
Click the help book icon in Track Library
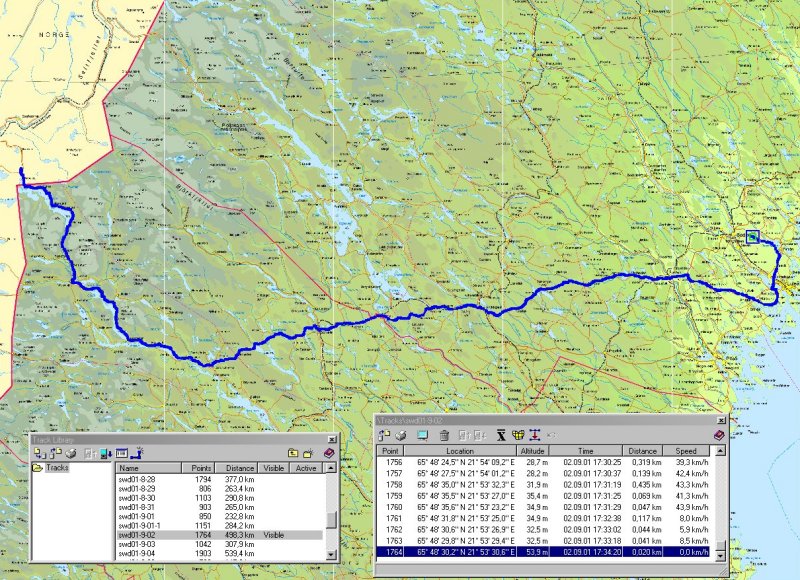(329, 453)
